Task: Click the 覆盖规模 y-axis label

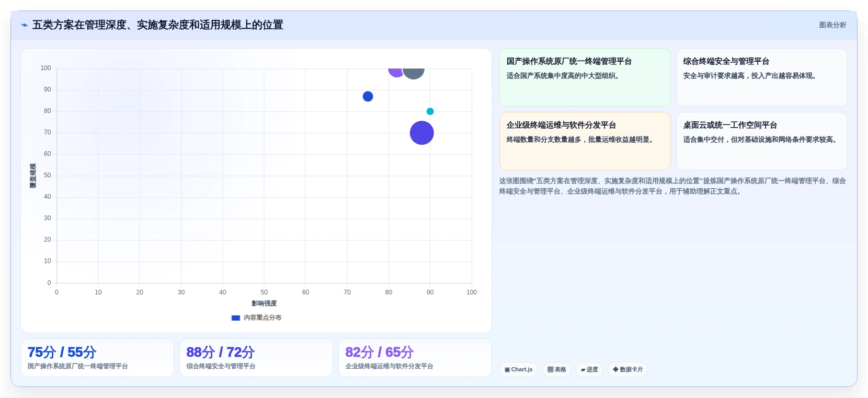Action: click(33, 176)
